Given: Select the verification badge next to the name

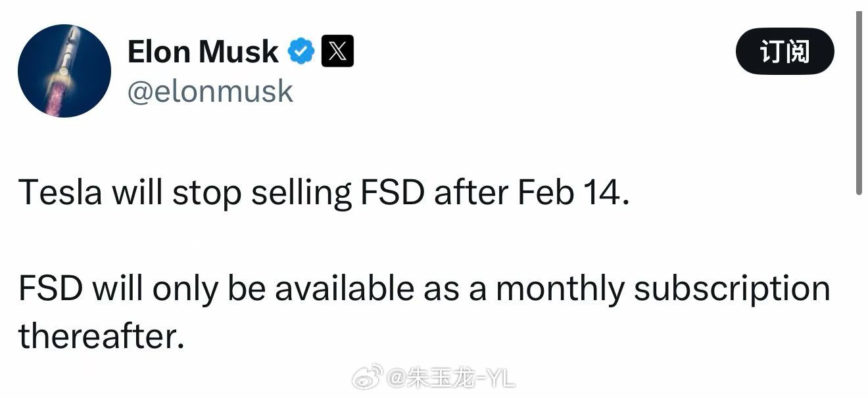Looking at the screenshot, I should (301, 50).
